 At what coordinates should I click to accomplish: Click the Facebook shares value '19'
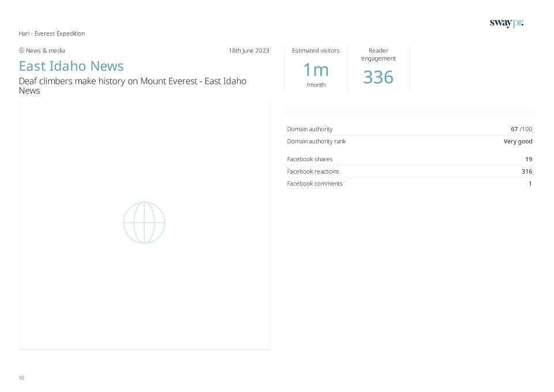[529, 159]
